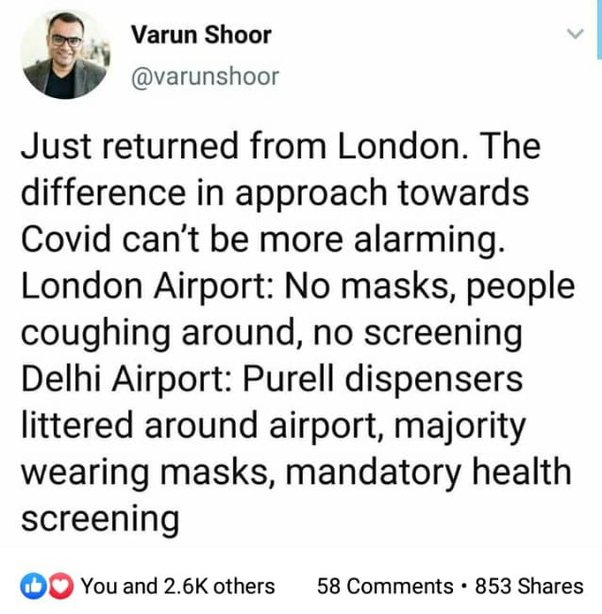Click the "difference in approach towards" line

click(275, 193)
